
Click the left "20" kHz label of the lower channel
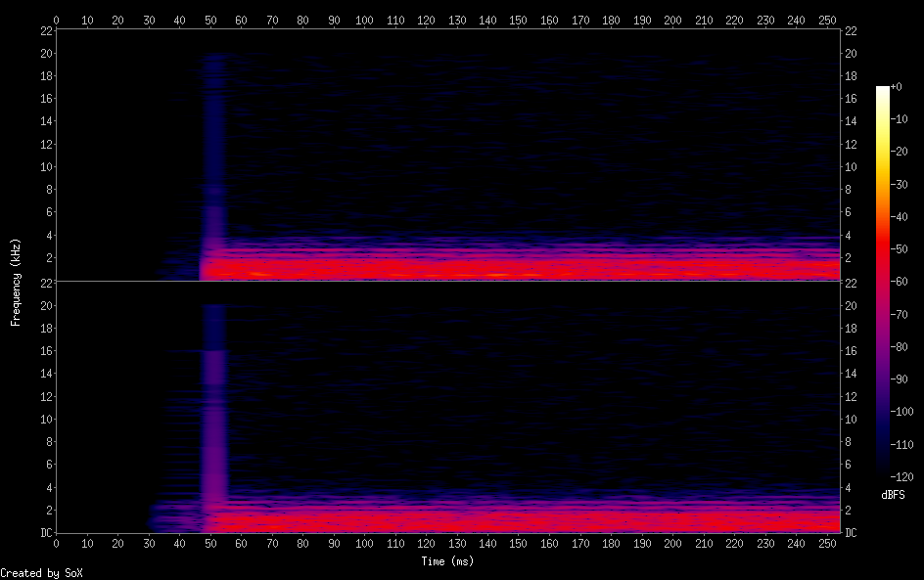(x=46, y=306)
